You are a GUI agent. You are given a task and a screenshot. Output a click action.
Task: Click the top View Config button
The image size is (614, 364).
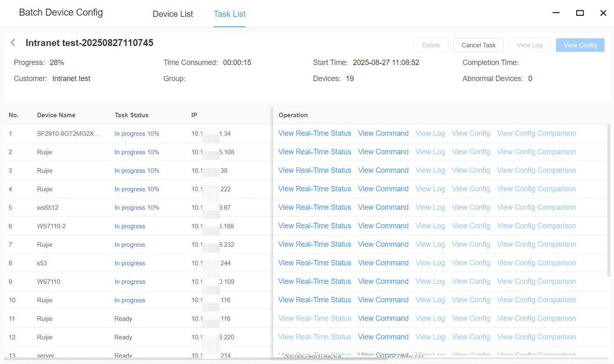(580, 45)
